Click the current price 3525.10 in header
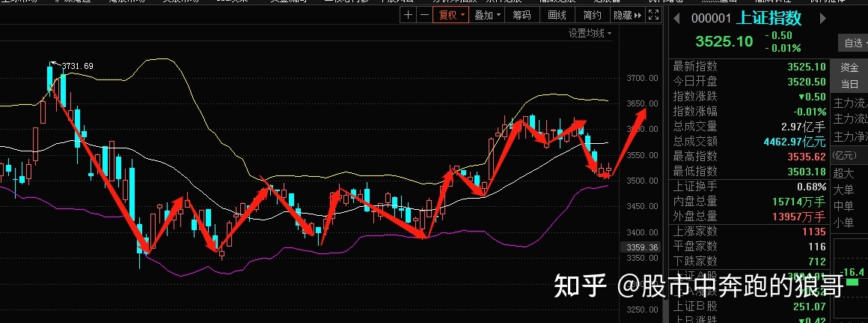The height and width of the screenshot is (323, 868). pos(724,41)
